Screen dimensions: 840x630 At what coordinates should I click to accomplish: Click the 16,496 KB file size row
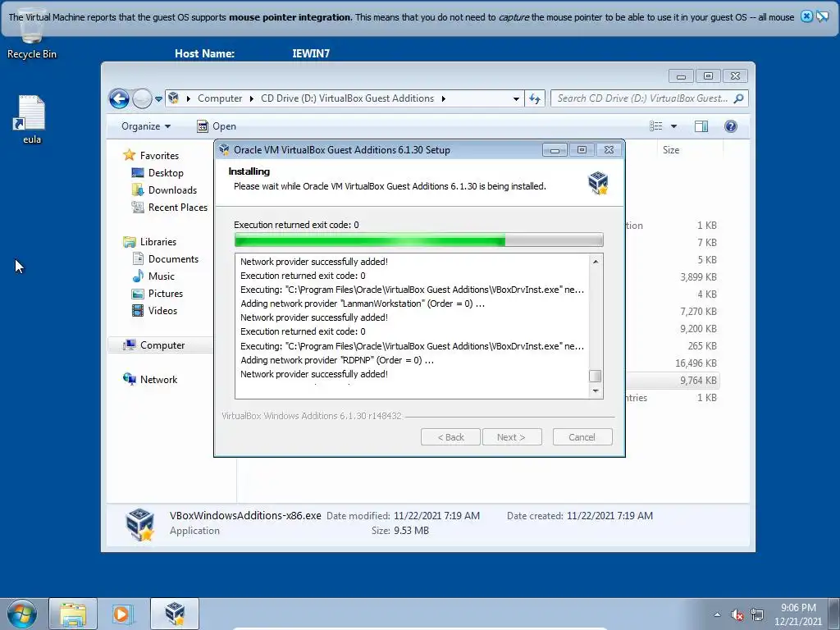coord(696,363)
